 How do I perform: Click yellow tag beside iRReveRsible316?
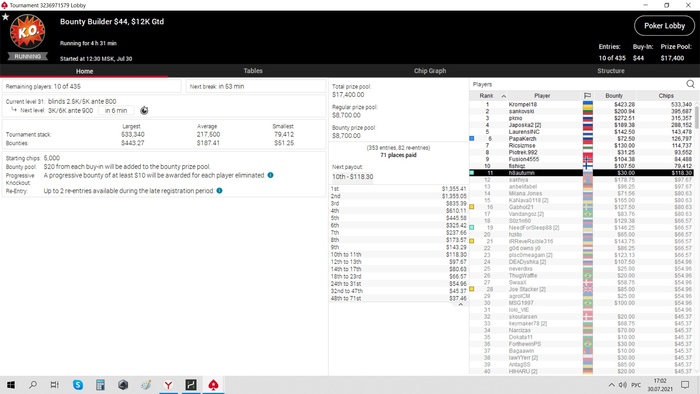472,241
